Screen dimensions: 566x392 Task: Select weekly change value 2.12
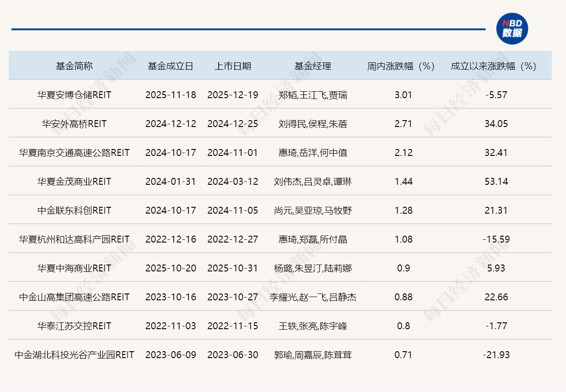click(x=403, y=153)
